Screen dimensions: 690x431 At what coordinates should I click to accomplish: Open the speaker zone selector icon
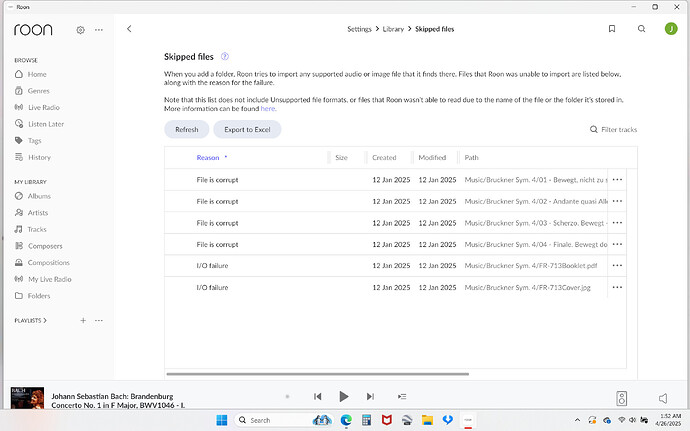[x=621, y=398]
